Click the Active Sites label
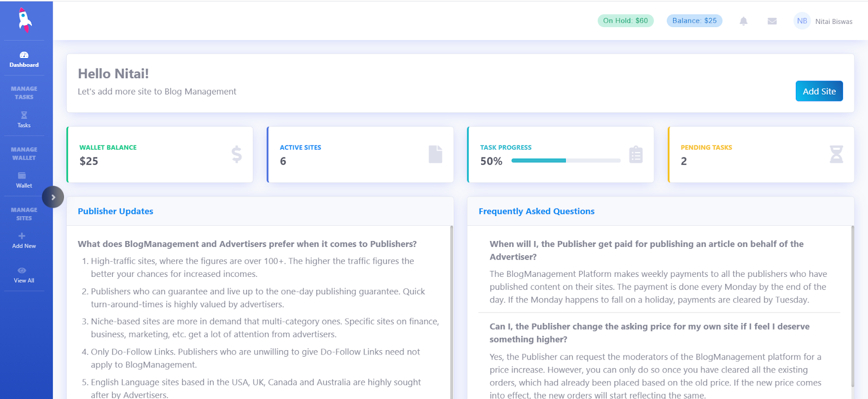This screenshot has height=399, width=868. tap(301, 148)
